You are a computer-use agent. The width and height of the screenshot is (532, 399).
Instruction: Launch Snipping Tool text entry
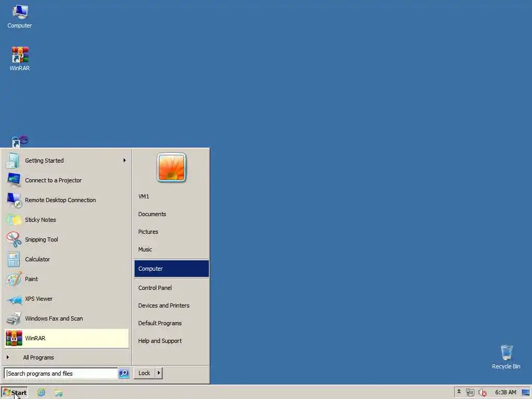42,240
